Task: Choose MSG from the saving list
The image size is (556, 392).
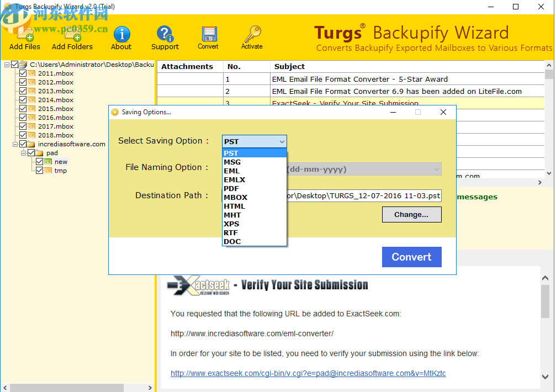Action: 254,162
